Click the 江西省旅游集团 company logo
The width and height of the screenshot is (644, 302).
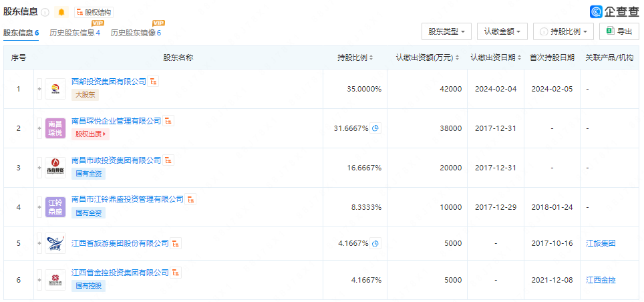pos(55,243)
